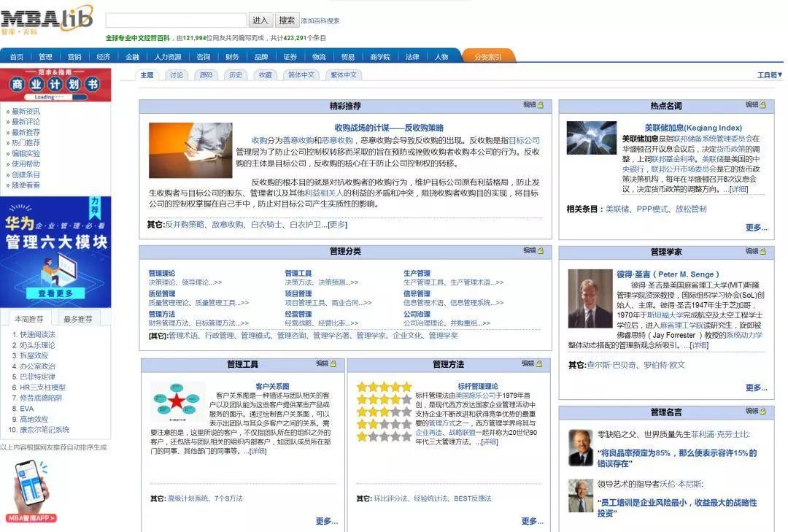The height and width of the screenshot is (532, 788).
Task: Select 金融 in the navigation bar
Action: pos(132,57)
